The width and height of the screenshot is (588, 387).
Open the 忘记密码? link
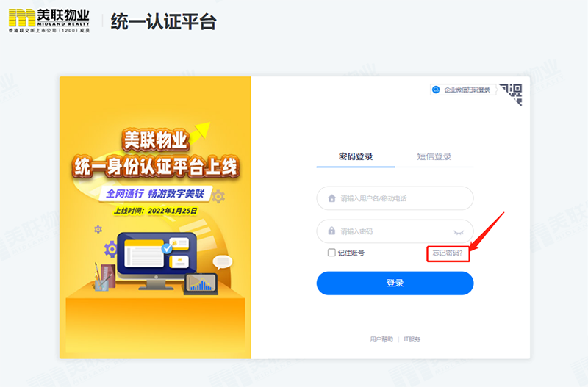pos(448,253)
